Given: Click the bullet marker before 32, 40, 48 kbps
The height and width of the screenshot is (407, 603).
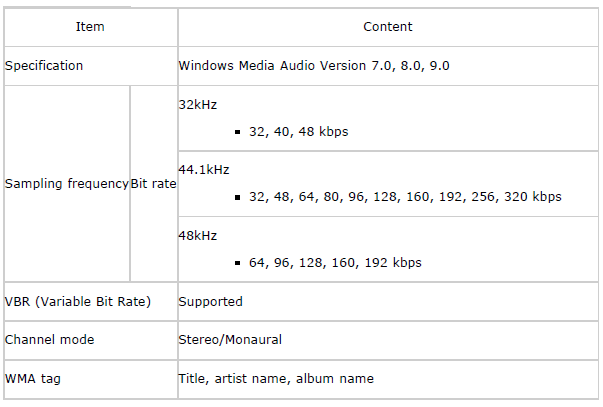Looking at the screenshot, I should [x=237, y=132].
